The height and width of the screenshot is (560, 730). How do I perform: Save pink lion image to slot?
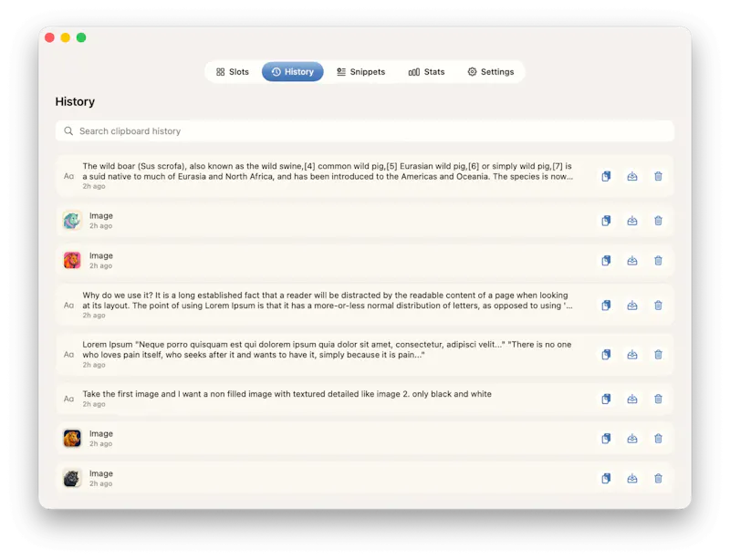(631, 261)
